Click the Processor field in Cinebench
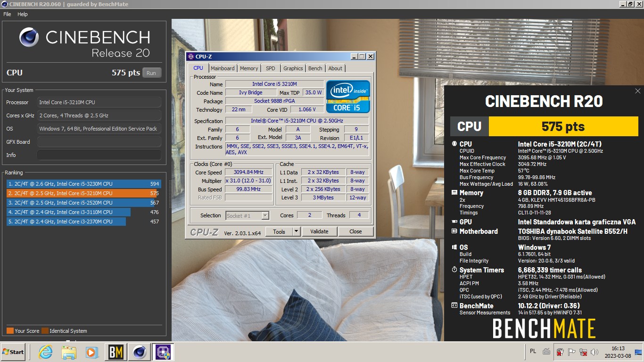 point(99,102)
